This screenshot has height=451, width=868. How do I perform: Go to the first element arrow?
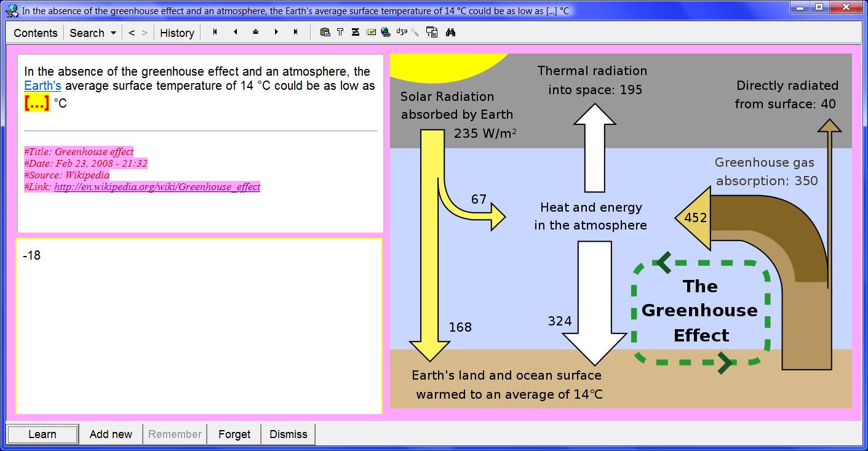(x=215, y=32)
